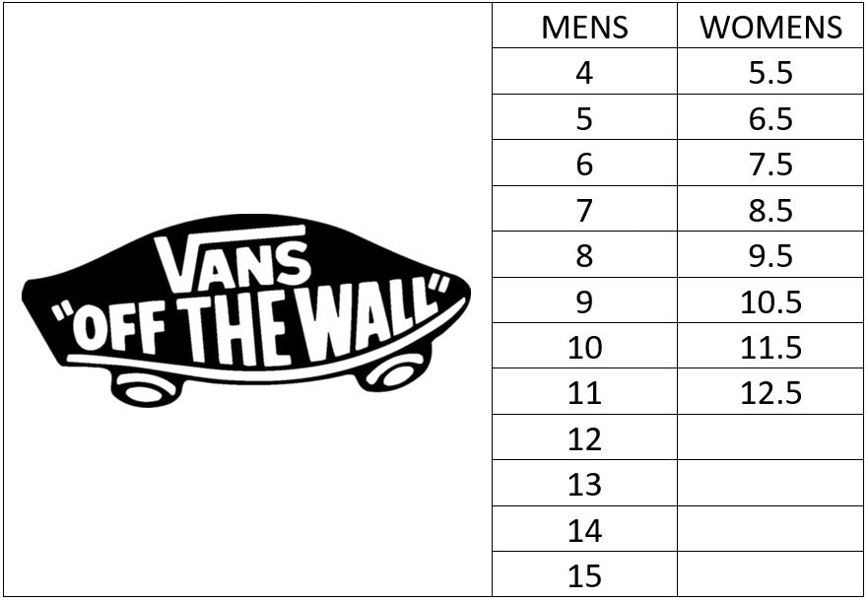Screen dimensions: 868x601
Task: Pick women's size 11.5 cell
Action: pyautogui.click(x=770, y=348)
